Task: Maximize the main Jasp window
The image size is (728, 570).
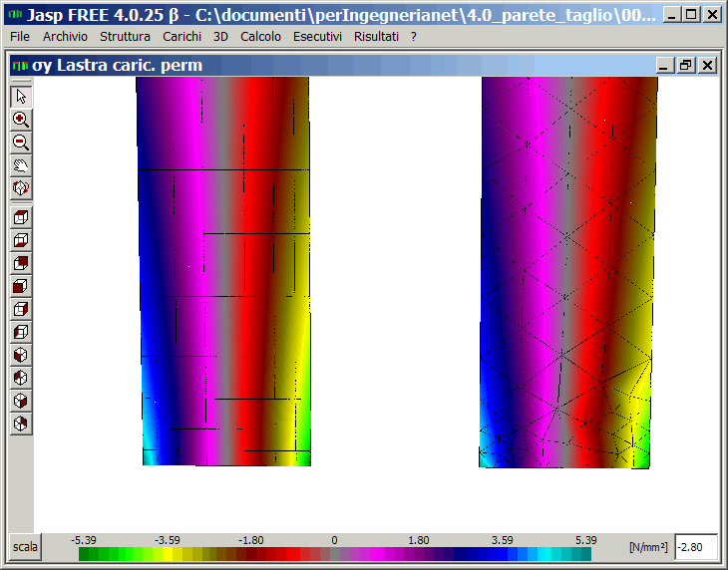Action: coord(691,15)
